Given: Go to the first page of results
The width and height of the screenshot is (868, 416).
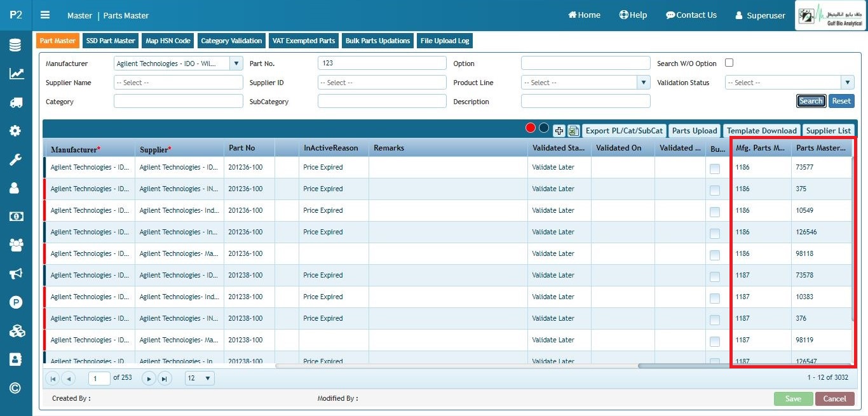Looking at the screenshot, I should [53, 379].
